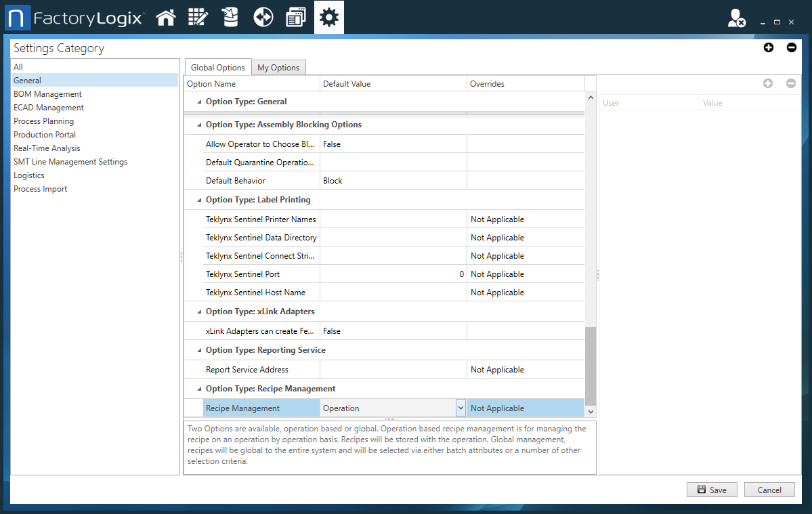Click the add option plus button
This screenshot has width=812, height=514.
coord(769,47)
